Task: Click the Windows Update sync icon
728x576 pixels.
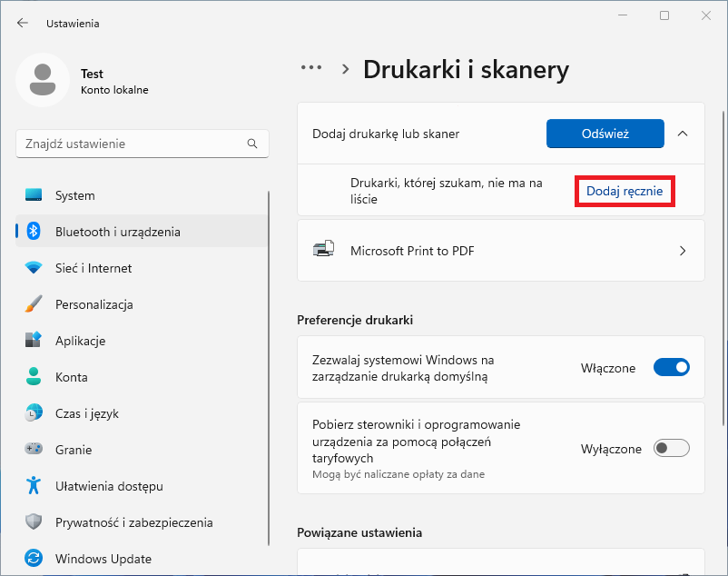Action: pyautogui.click(x=34, y=558)
